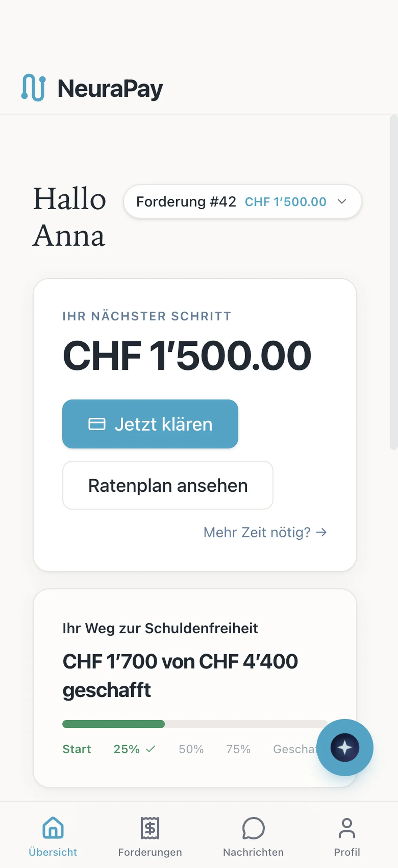Expand the Forderung #42 dropdown chevron
The image size is (398, 868).
point(342,201)
